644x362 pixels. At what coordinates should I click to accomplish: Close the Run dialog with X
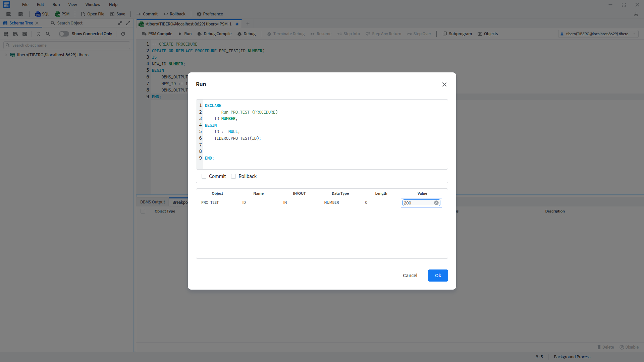[444, 84]
